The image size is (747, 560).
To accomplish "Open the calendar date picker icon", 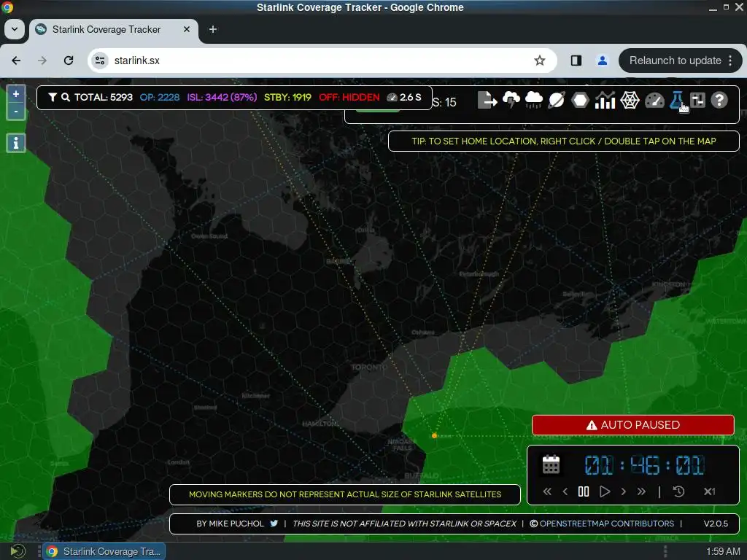I will click(x=551, y=464).
